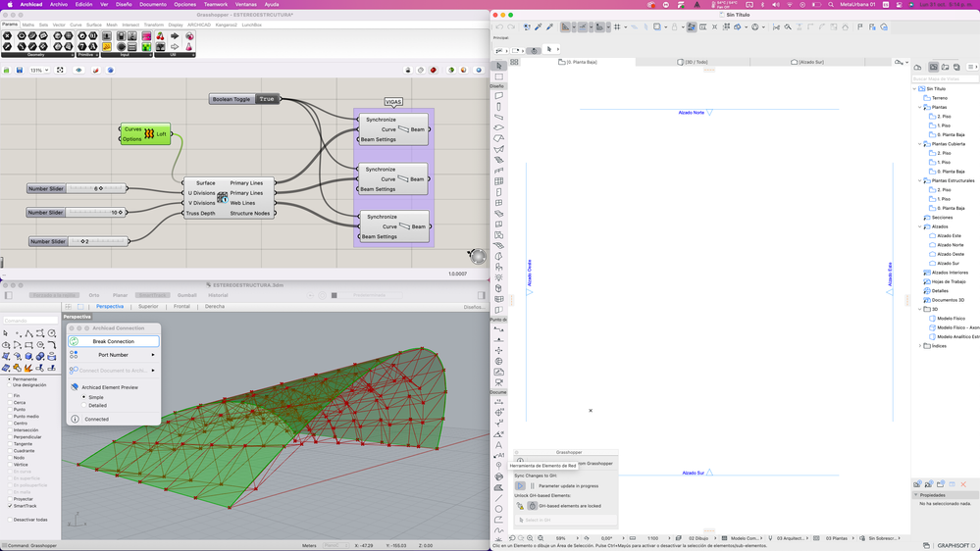Enable the Punto medio osnap checkbox
Image resolution: width=980 pixels, height=551 pixels.
[x=10, y=417]
